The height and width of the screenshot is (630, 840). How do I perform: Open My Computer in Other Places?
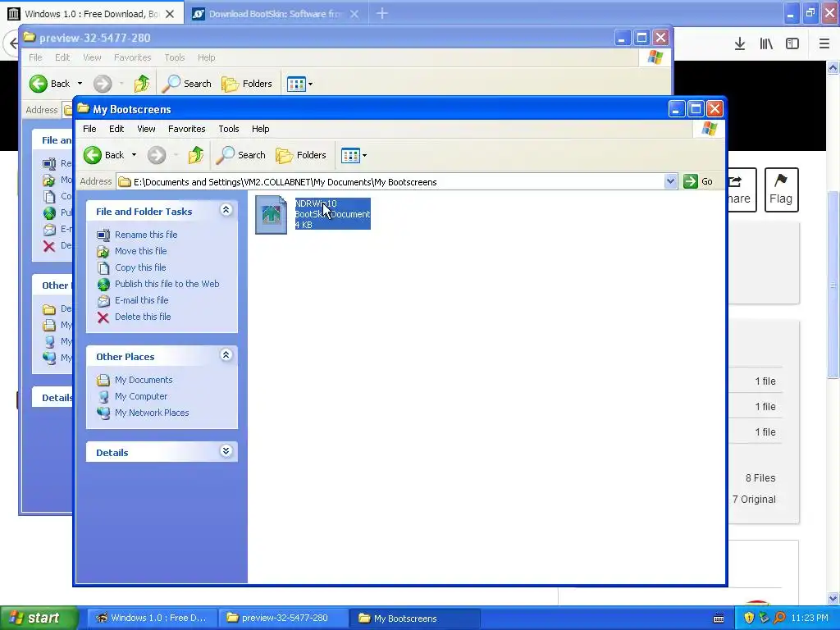click(x=141, y=396)
